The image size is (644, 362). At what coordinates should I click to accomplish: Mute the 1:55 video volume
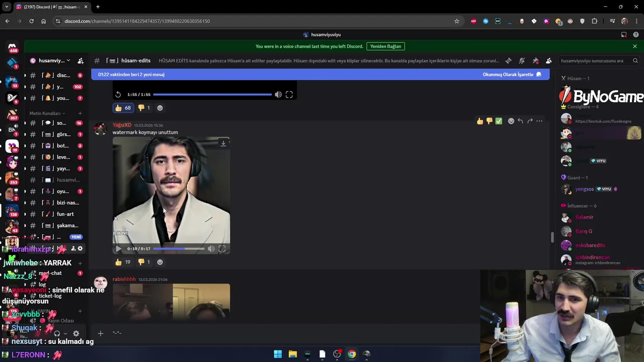pos(278,95)
